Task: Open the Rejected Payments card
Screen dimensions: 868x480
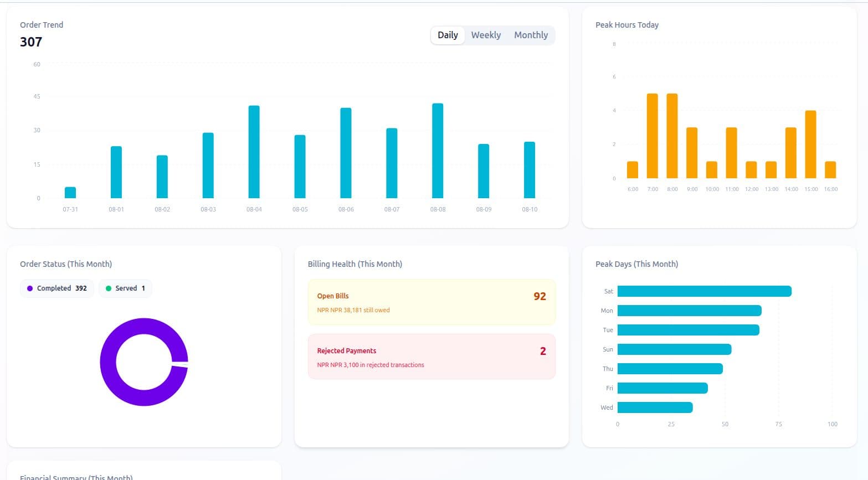Action: [432, 357]
